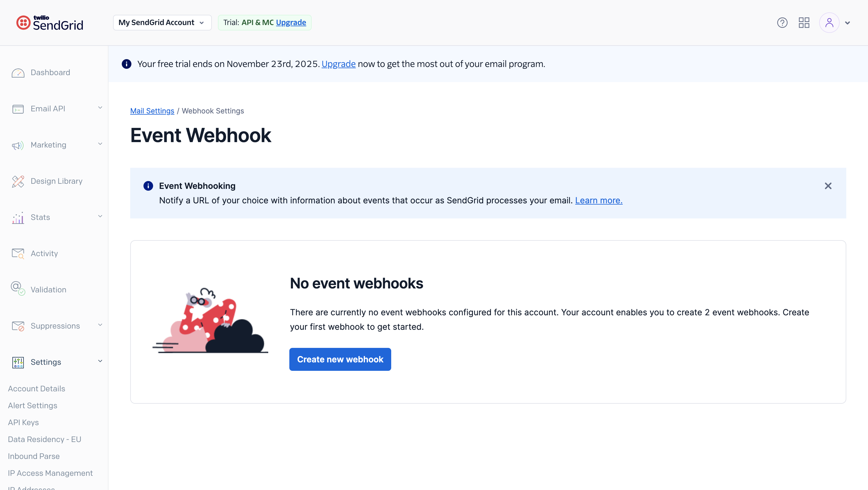Collapse the Settings section

(100, 361)
